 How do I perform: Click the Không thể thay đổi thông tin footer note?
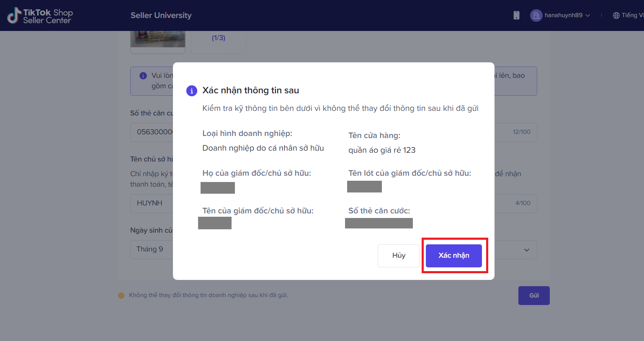(209, 295)
